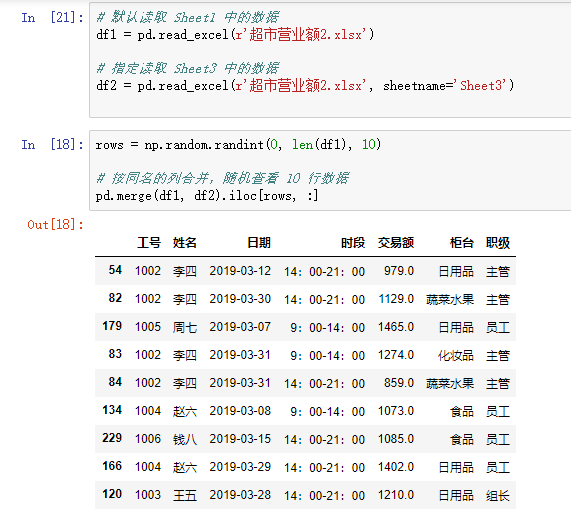Click the 时段 column header
Screen dimensions: 571x510
353,243
